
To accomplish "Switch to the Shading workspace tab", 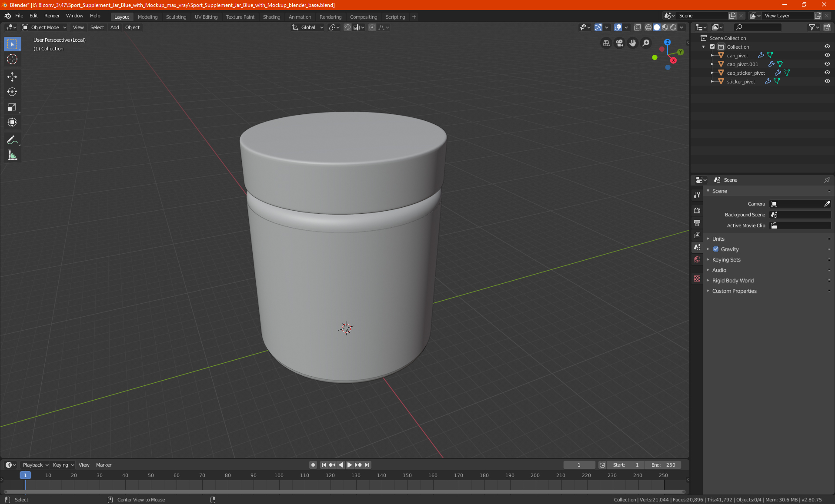I will tap(271, 17).
